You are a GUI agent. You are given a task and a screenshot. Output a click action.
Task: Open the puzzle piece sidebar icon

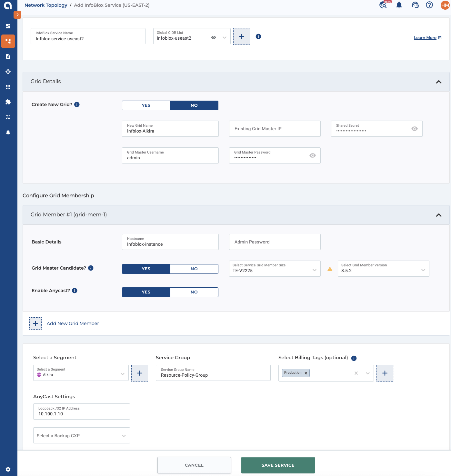click(8, 102)
